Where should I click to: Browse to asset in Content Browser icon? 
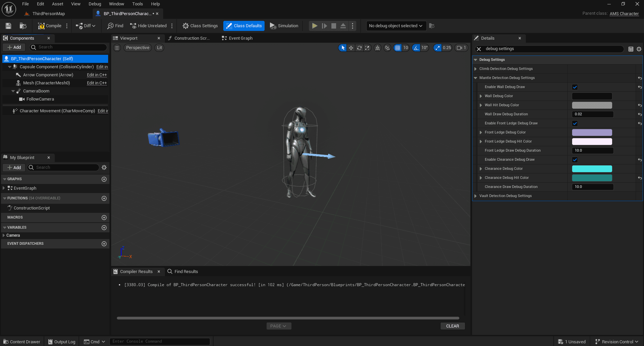(23, 26)
